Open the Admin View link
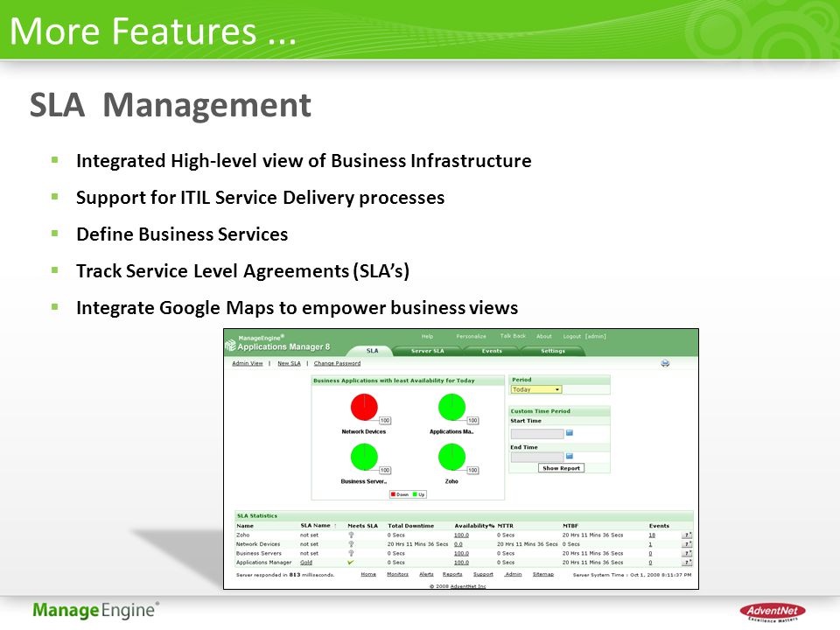Image resolution: width=840 pixels, height=630 pixels. (x=248, y=363)
